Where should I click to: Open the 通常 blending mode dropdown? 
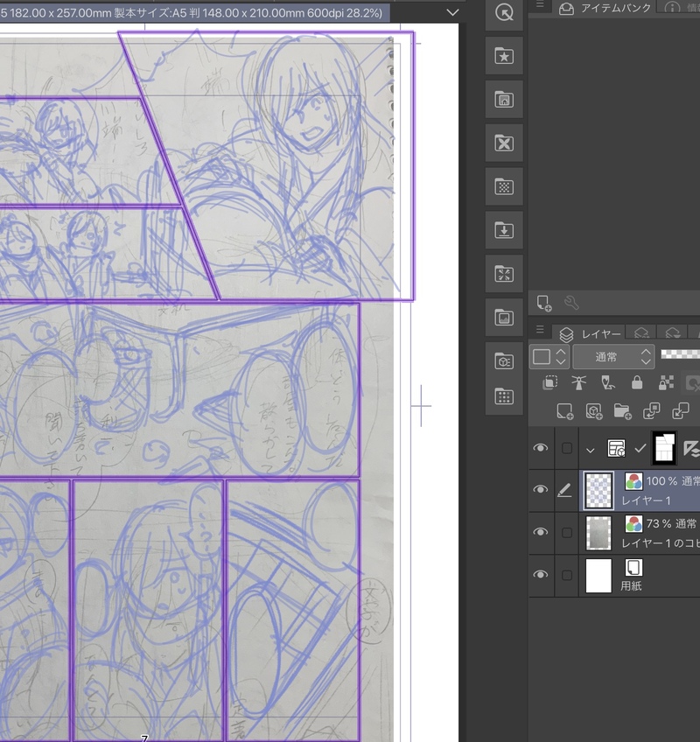pos(614,357)
